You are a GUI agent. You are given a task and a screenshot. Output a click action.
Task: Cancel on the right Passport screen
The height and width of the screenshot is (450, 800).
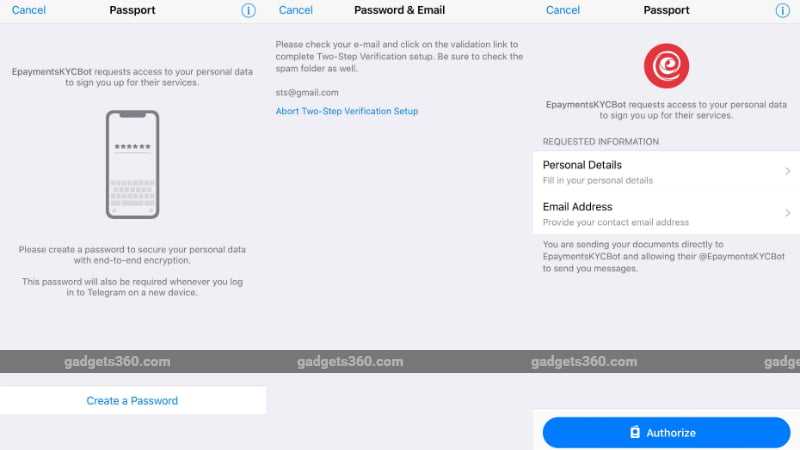(x=563, y=10)
